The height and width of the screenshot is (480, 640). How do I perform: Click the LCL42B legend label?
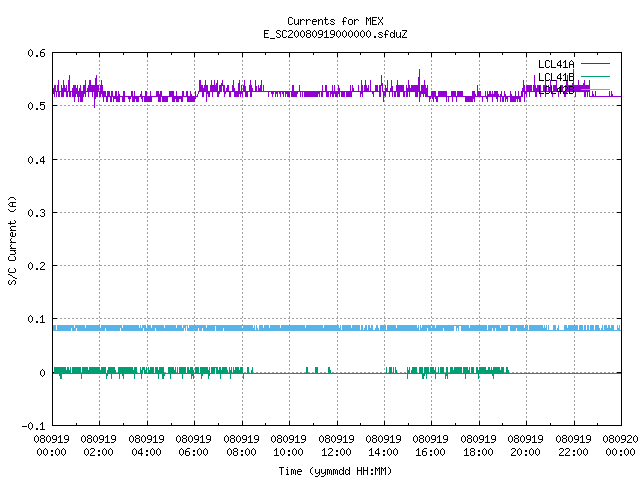click(x=556, y=90)
